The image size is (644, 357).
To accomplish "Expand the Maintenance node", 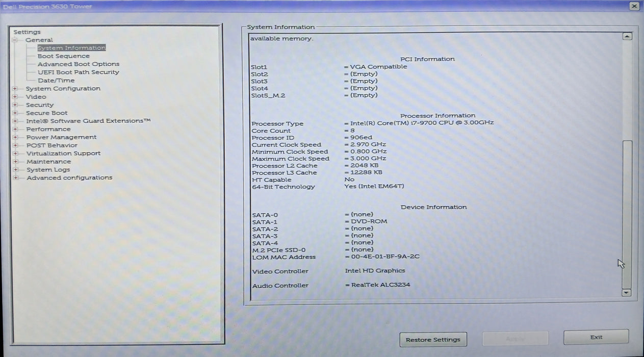I will (x=15, y=162).
